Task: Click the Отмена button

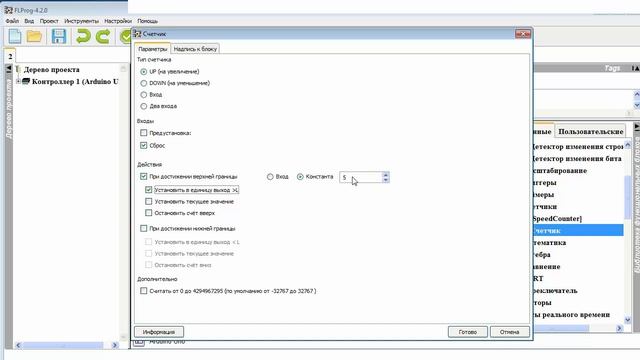Action: pos(509,332)
